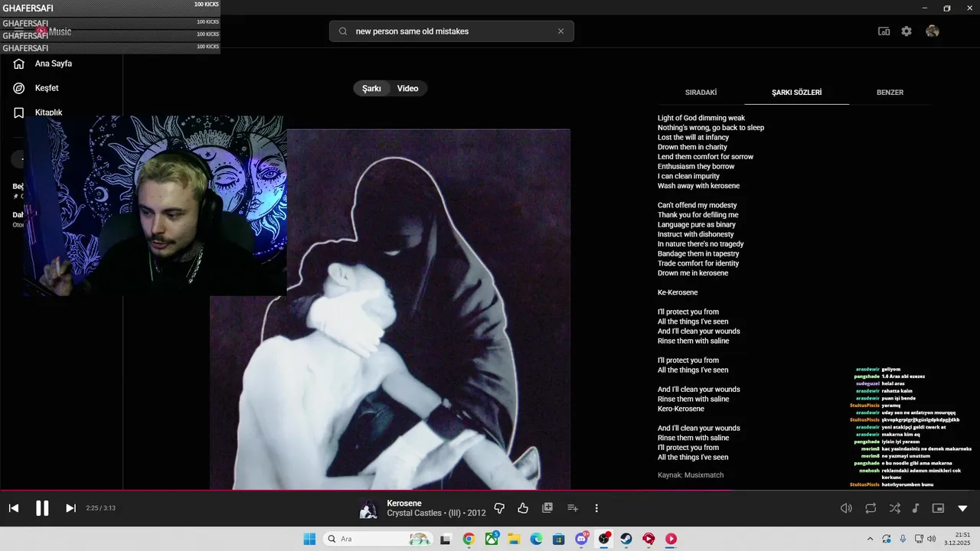The width and height of the screenshot is (980, 551).
Task: Toggle repeat mode
Action: click(871, 508)
